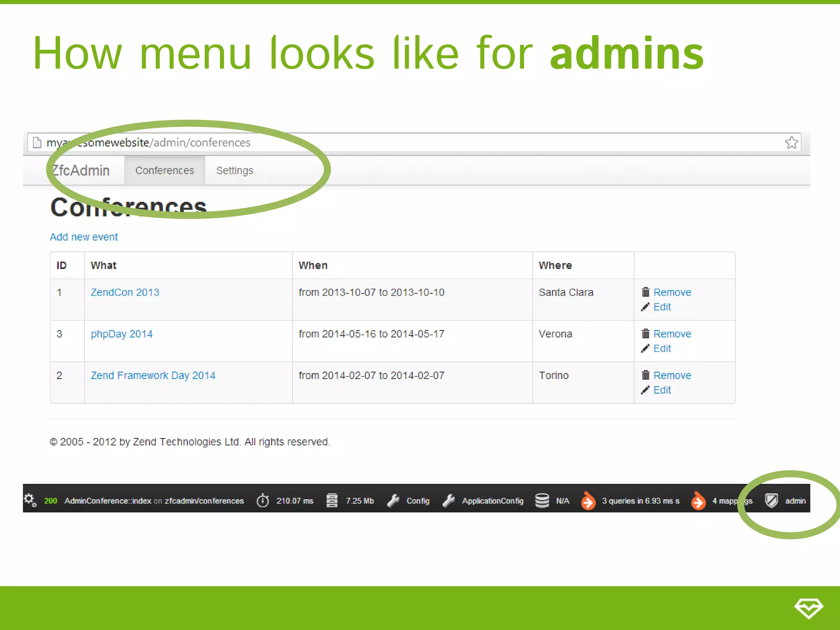Click the stopwatch icon beside 210.07 ms
Image resolution: width=840 pixels, height=630 pixels.
point(262,500)
